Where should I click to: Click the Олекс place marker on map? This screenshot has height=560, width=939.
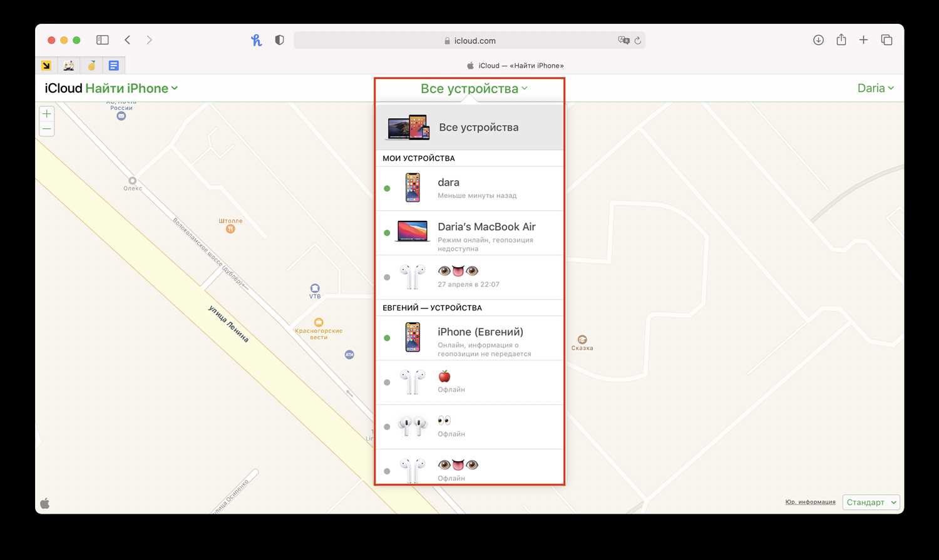coord(132,181)
